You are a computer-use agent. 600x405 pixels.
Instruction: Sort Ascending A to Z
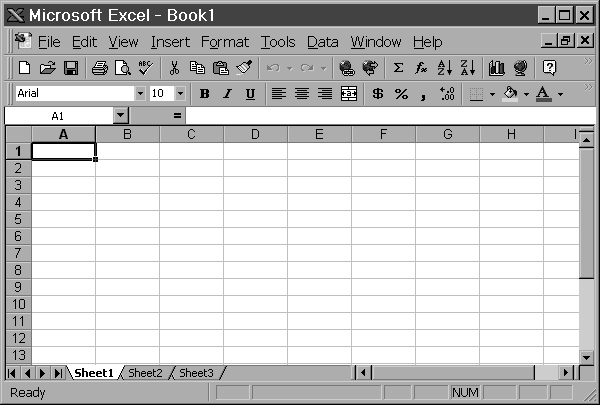(445, 68)
